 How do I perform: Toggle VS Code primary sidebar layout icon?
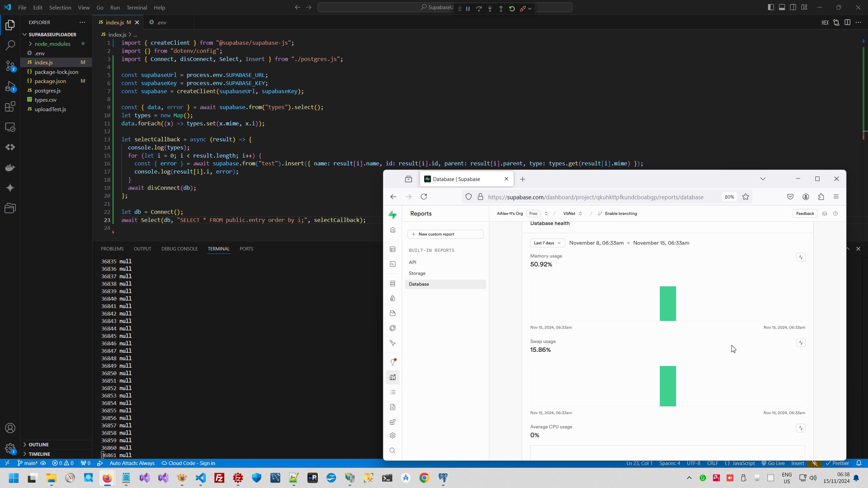point(771,7)
